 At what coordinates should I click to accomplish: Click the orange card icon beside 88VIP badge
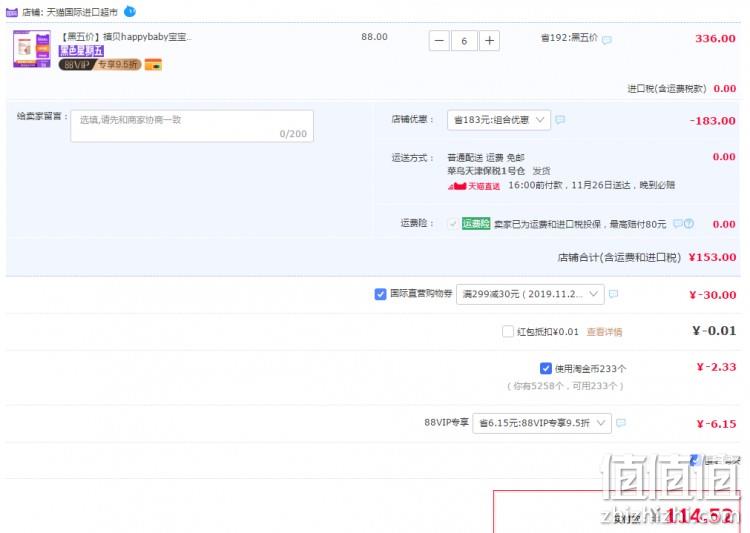coord(153,64)
